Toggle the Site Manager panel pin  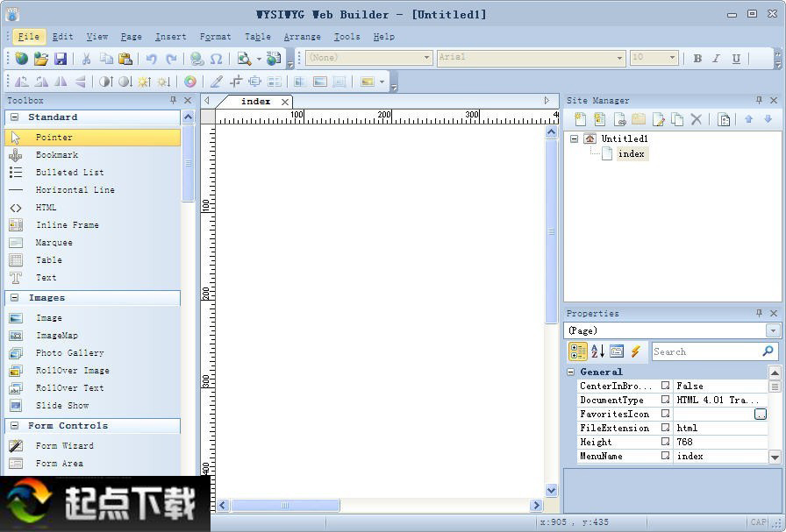(759, 100)
